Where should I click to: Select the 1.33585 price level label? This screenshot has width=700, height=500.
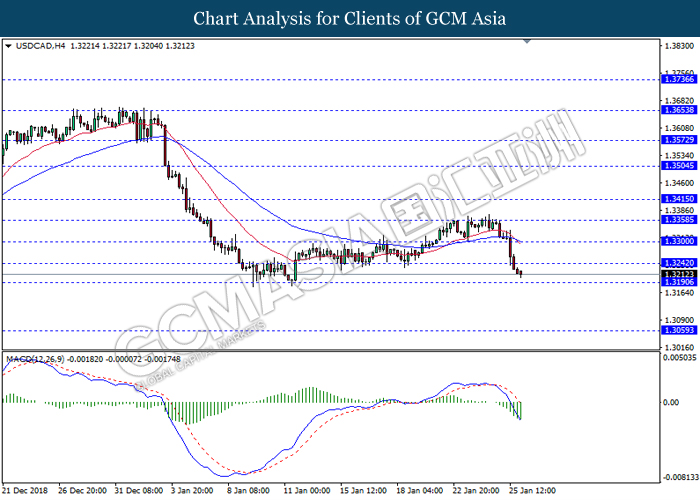click(x=679, y=220)
